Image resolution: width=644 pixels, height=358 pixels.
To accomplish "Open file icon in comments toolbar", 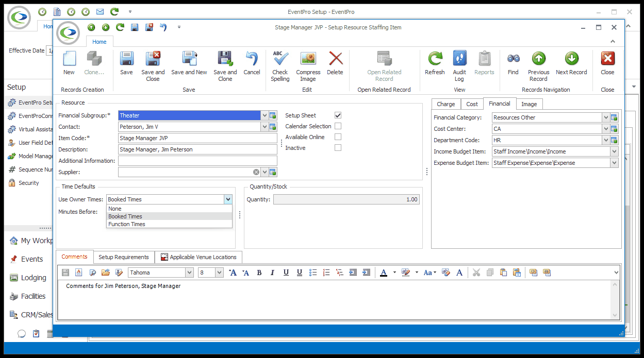I will (x=106, y=272).
